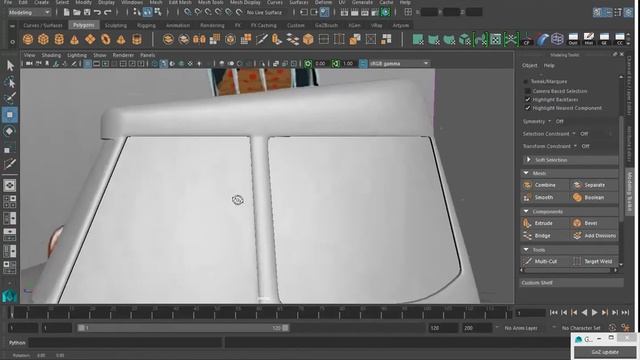This screenshot has height=360, width=640.
Task: Click the Combine mesh icon
Action: click(x=527, y=185)
